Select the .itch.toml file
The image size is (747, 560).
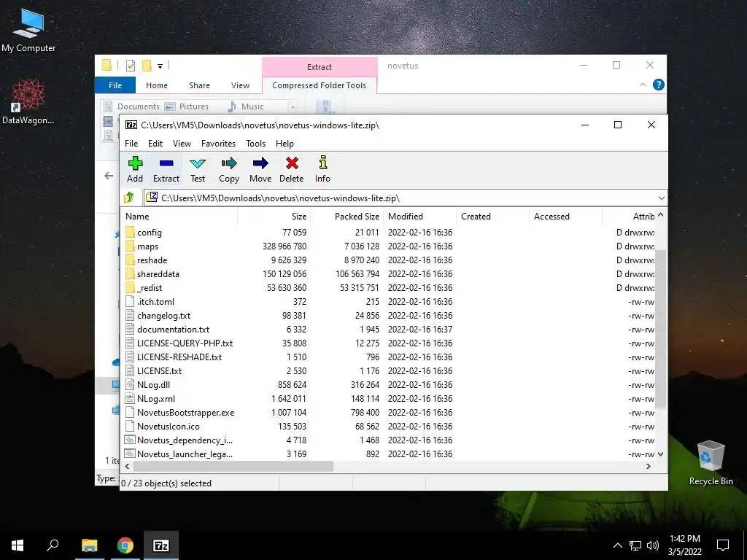155,301
